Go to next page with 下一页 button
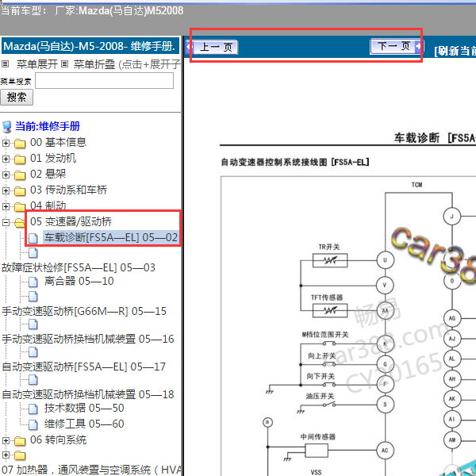 pyautogui.click(x=397, y=47)
